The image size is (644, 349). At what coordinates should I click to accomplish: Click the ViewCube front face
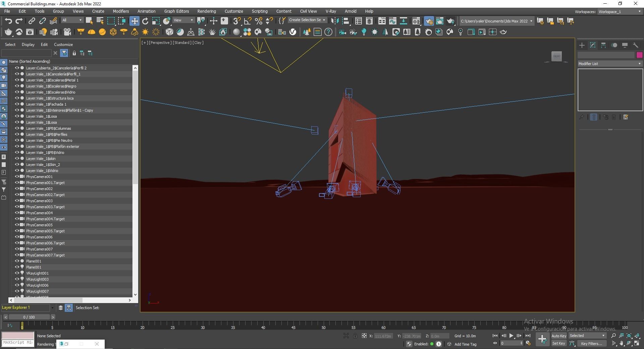557,56
